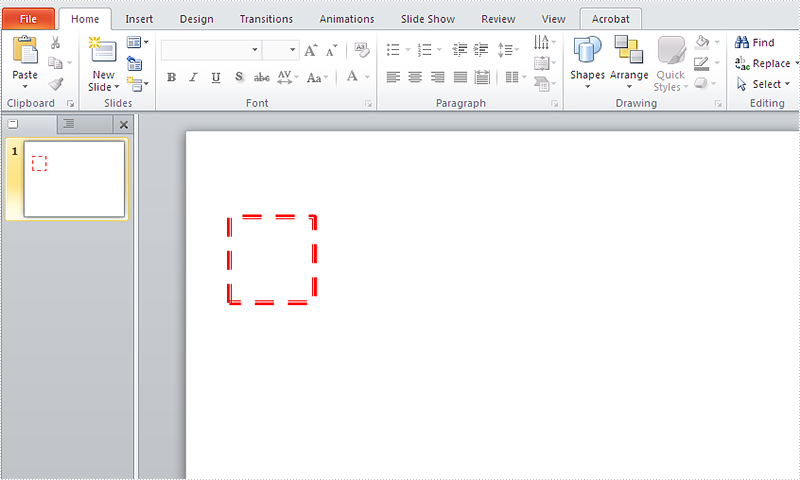Select the red dashed square shape
800x480 pixels.
pos(271,260)
